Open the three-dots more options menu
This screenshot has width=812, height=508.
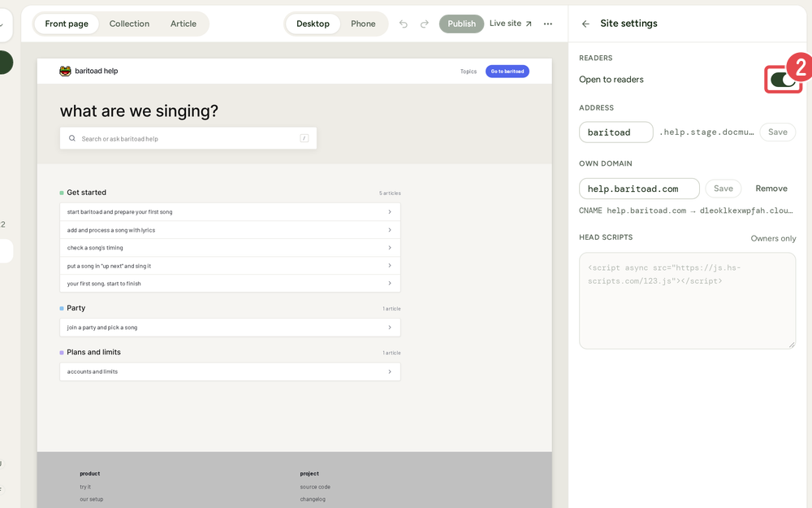pyautogui.click(x=548, y=24)
